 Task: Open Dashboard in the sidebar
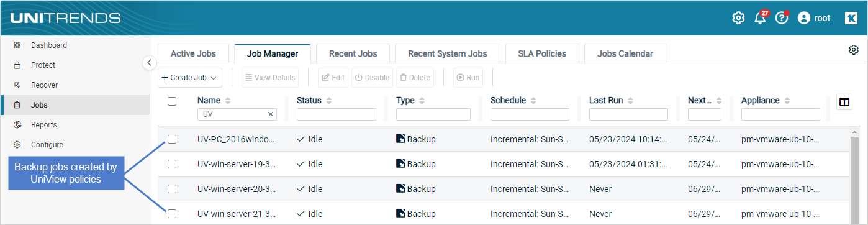[x=75, y=45]
